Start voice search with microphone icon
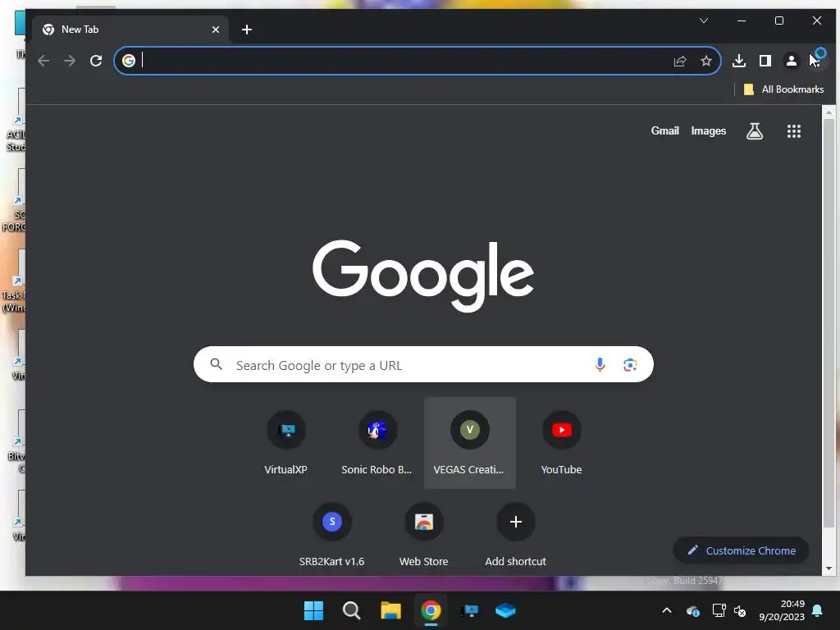Image resolution: width=840 pixels, height=630 pixels. [600, 365]
